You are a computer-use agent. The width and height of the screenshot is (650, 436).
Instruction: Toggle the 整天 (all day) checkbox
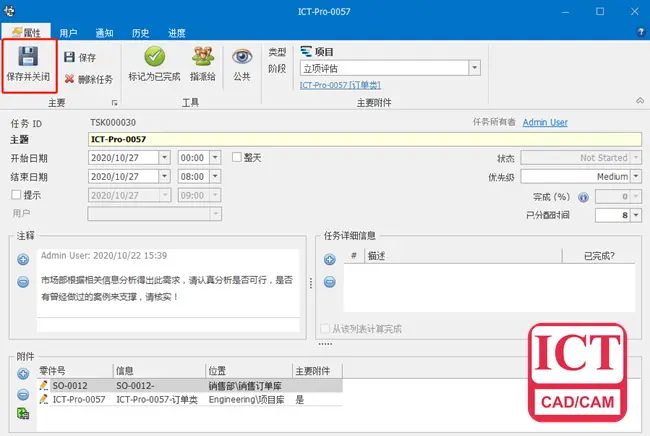click(237, 157)
